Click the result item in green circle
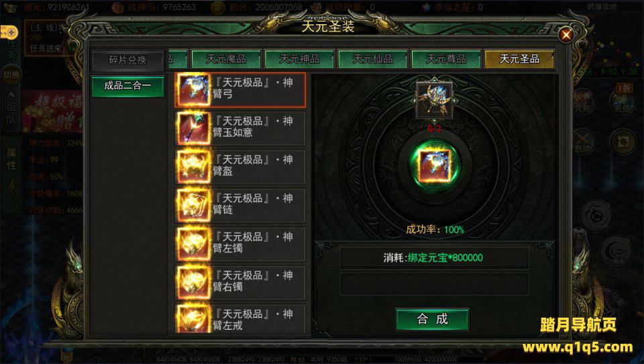Image resolution: width=644 pixels, height=364 pixels. (x=434, y=165)
